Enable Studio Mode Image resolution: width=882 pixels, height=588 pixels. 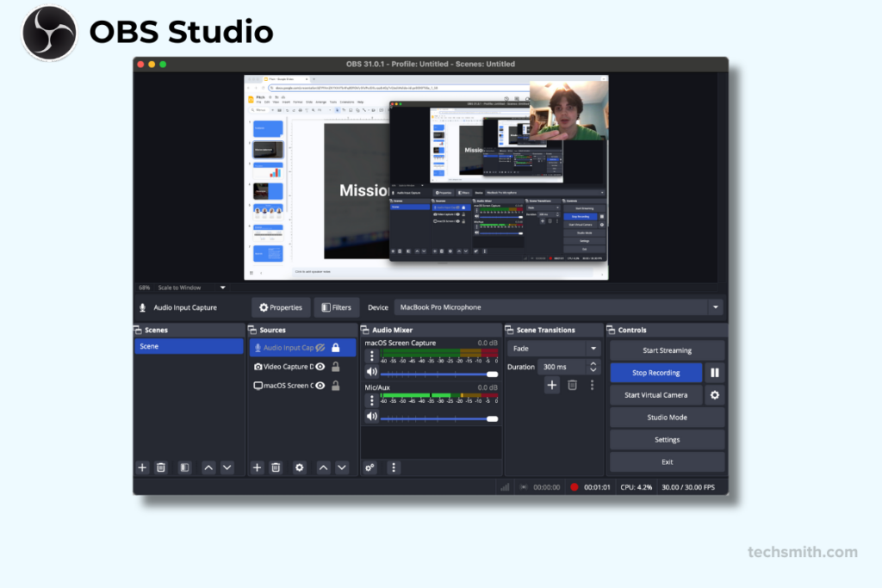click(667, 417)
